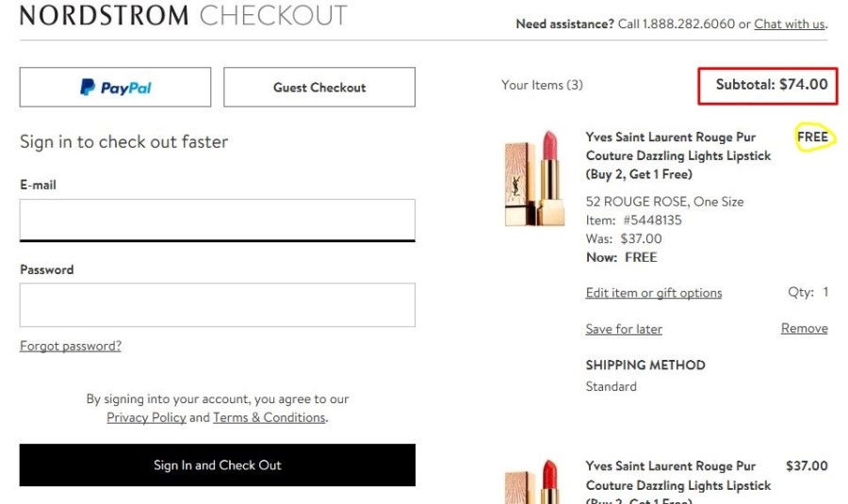
Task: Click the Your Items (3) heading
Action: 542,85
